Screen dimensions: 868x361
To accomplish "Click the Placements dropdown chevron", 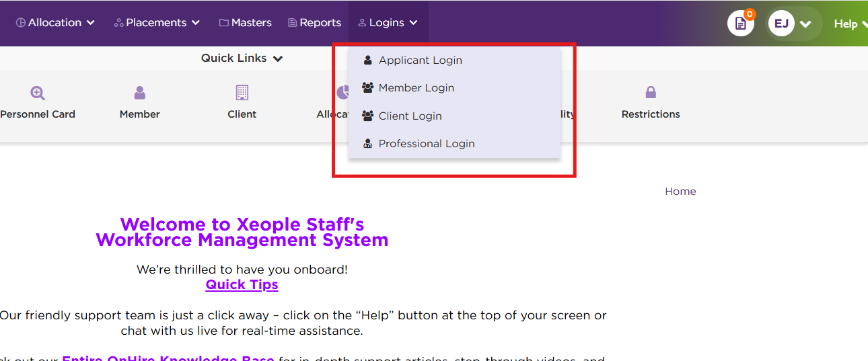I will click(x=196, y=23).
